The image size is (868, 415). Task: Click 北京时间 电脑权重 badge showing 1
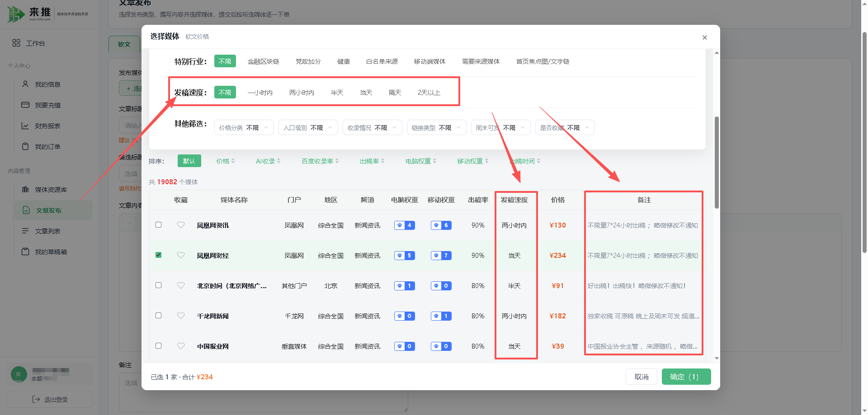tap(404, 286)
